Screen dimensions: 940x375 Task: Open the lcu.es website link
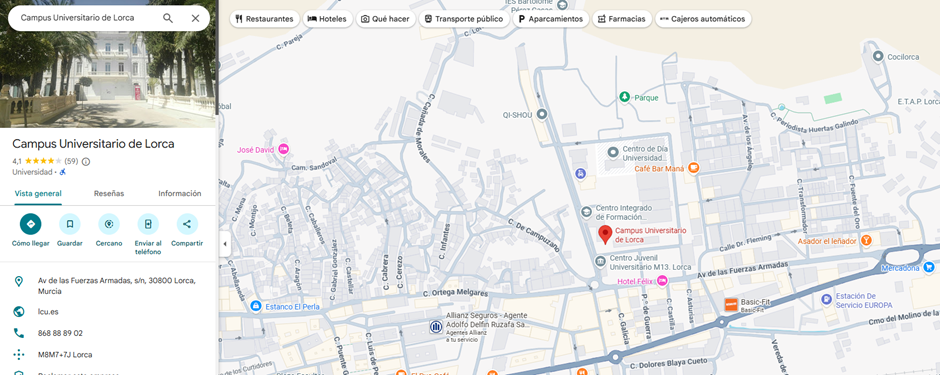(x=48, y=312)
